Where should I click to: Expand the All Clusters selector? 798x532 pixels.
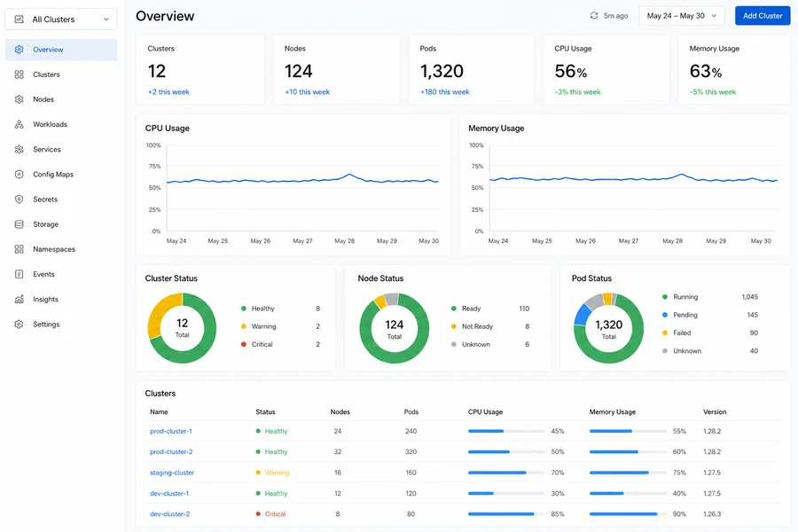coord(61,20)
